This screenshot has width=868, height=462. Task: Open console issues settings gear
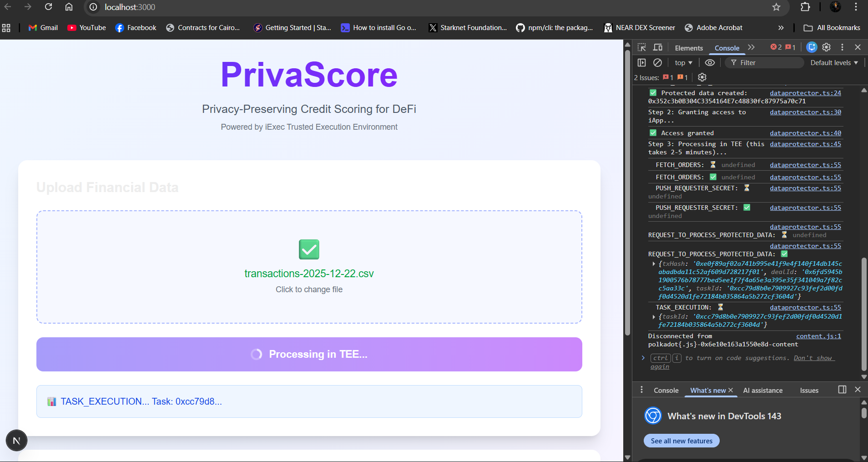click(x=702, y=77)
